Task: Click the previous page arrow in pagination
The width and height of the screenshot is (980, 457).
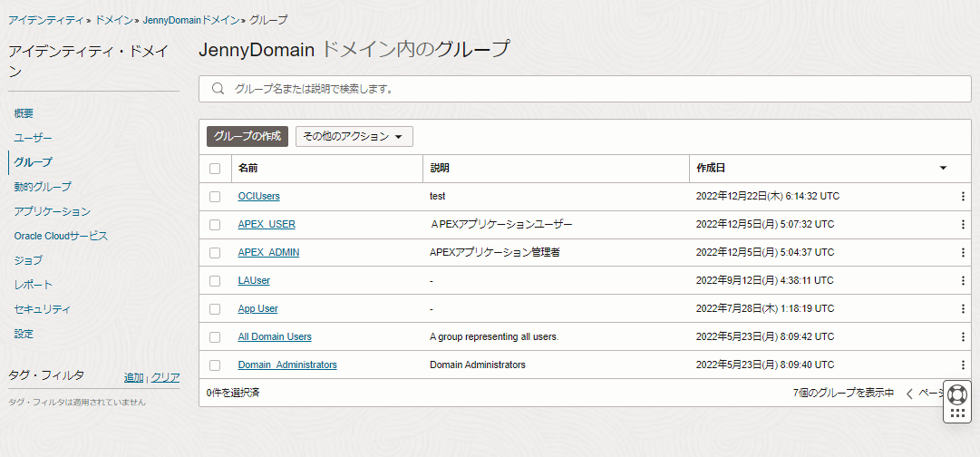Action: 909,394
